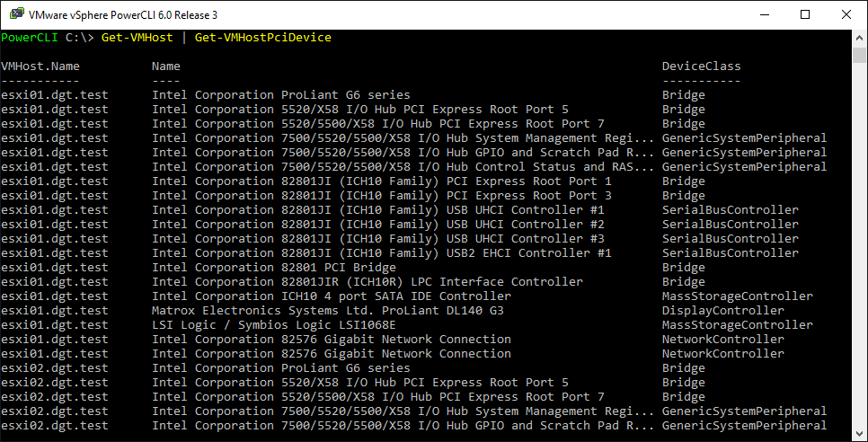Select 'I/O Hub Control Status and RAS...' entry
This screenshot has width=868, height=442.
[x=403, y=167]
